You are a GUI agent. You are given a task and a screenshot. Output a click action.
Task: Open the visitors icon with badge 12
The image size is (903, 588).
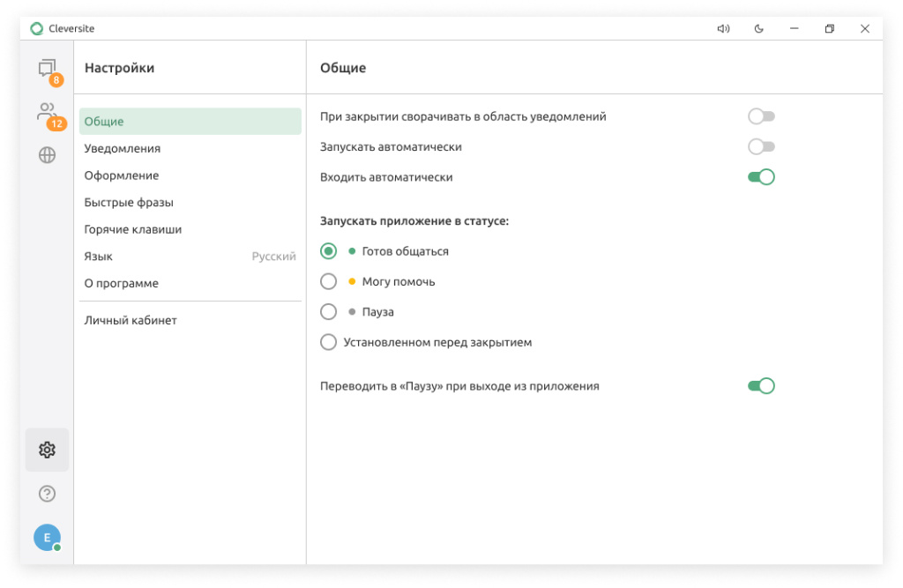47,113
